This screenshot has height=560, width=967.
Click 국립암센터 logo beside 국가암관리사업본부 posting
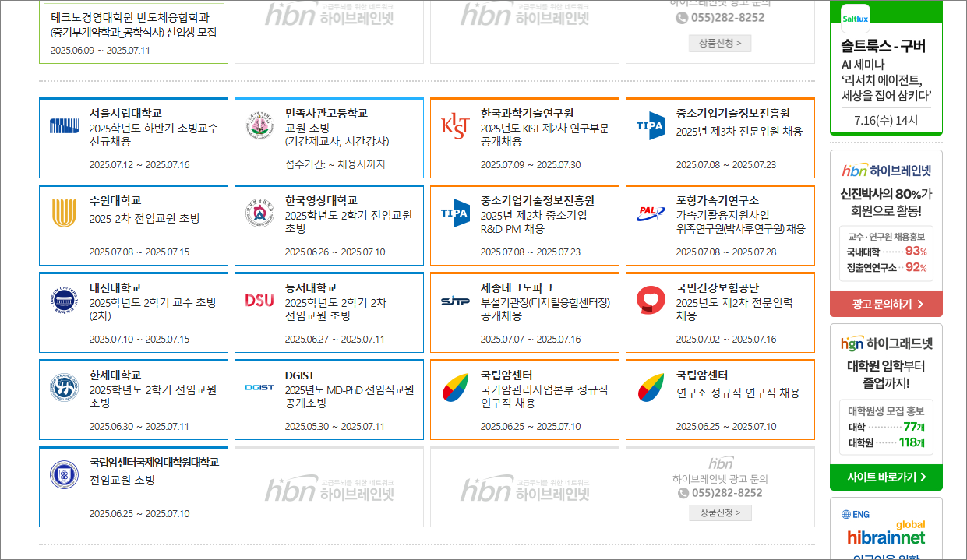(x=455, y=387)
